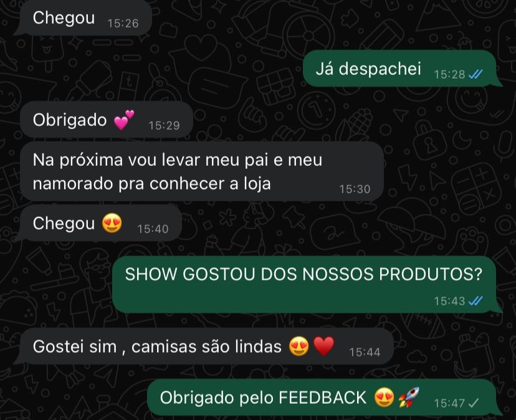Tap SHOW GOSTOU DOS NOSSOS PRODUTOS message
This screenshot has height=420, width=516.
307,284
